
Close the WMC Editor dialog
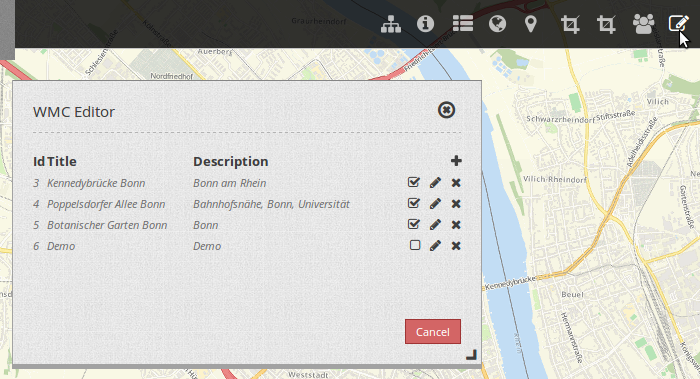click(x=446, y=110)
